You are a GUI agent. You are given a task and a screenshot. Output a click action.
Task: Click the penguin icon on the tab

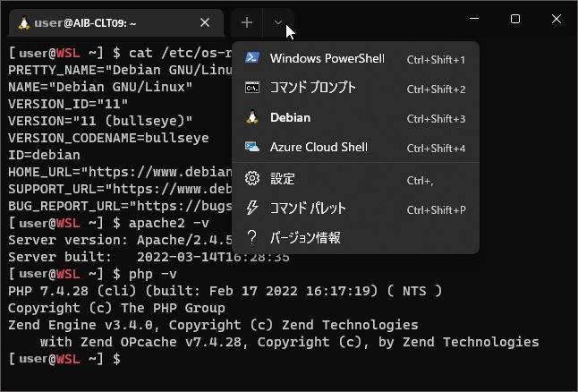click(24, 23)
